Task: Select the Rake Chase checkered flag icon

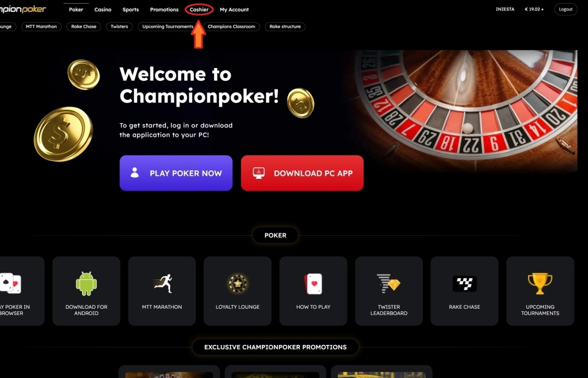Action: [x=464, y=284]
